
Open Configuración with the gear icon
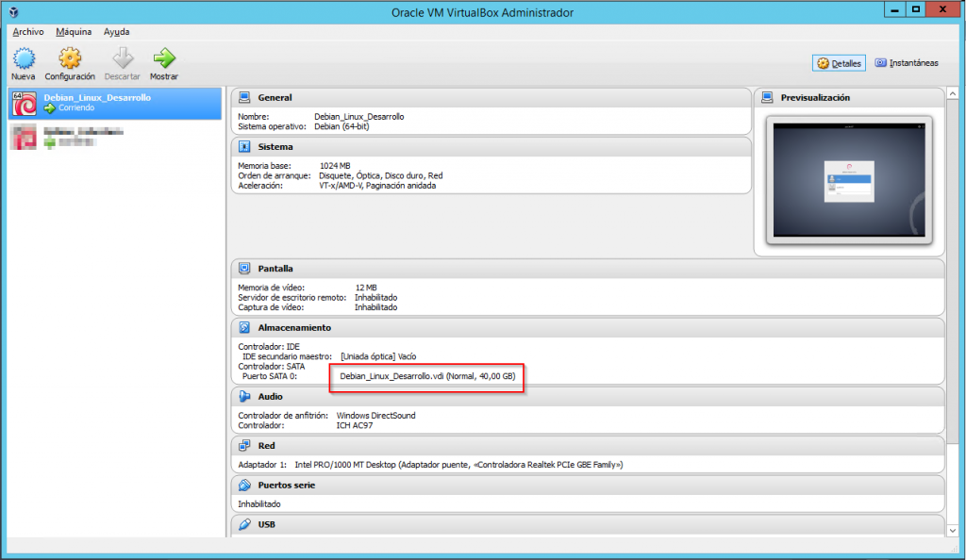[x=70, y=58]
